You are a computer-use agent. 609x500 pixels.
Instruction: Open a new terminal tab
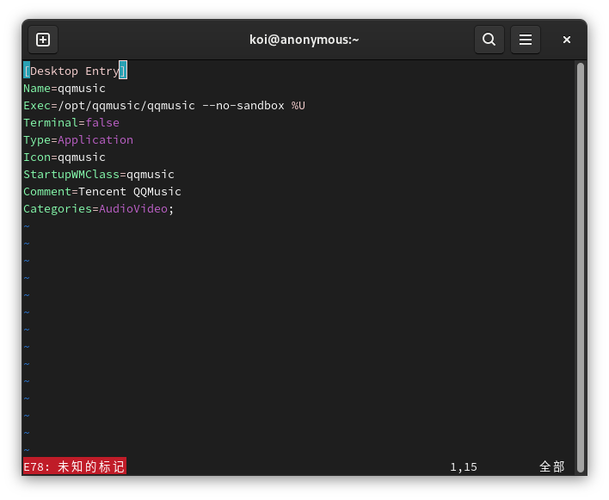coord(43,40)
